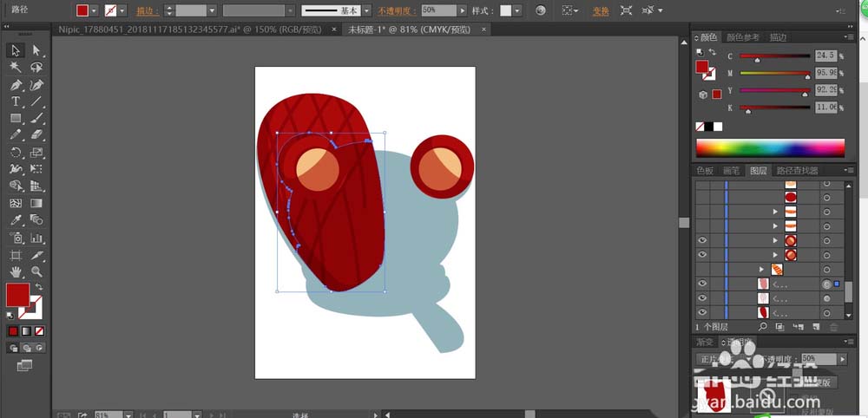Select the Rectangle tool
The height and width of the screenshot is (418, 868).
16,118
